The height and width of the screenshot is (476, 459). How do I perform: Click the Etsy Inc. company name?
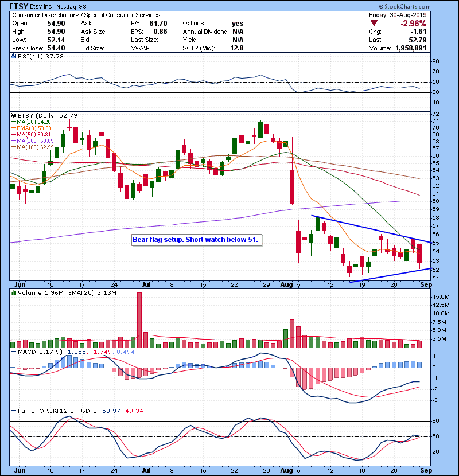41,6
